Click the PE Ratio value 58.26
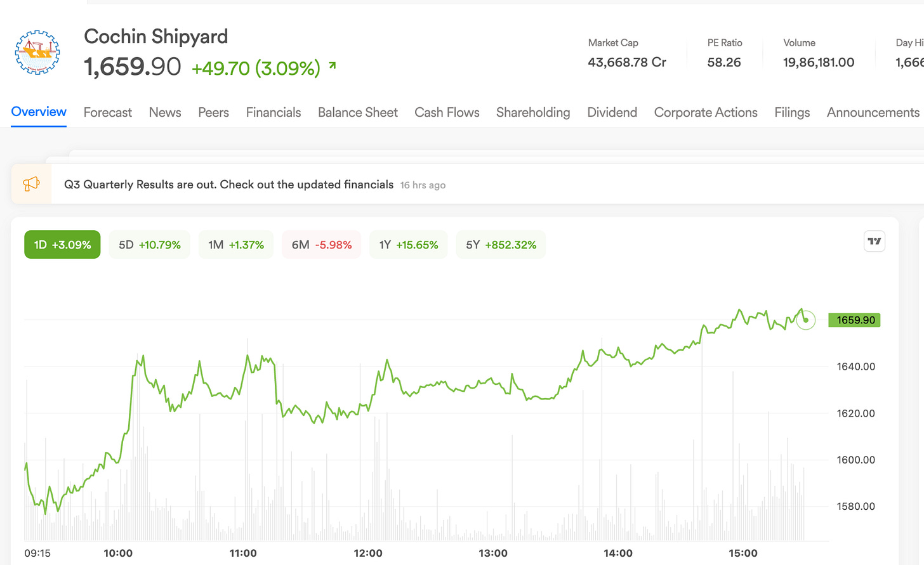924x565 pixels. point(724,62)
